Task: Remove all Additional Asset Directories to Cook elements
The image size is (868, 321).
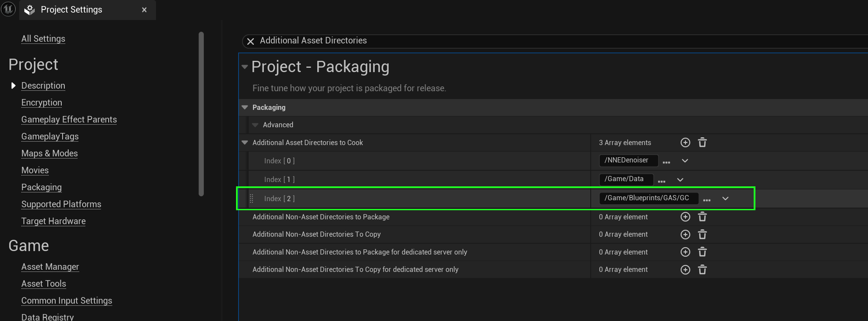Action: click(x=702, y=142)
